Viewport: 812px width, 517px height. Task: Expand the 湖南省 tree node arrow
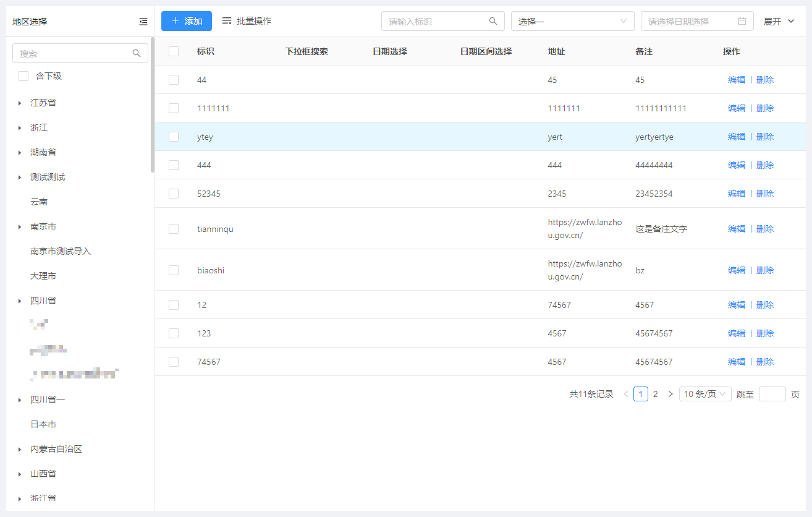click(20, 152)
